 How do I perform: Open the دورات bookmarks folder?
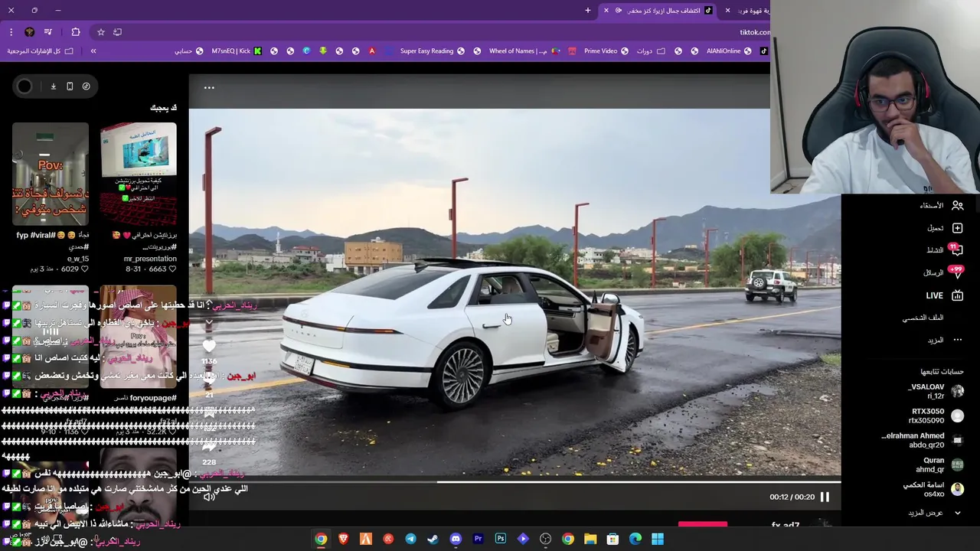point(652,51)
